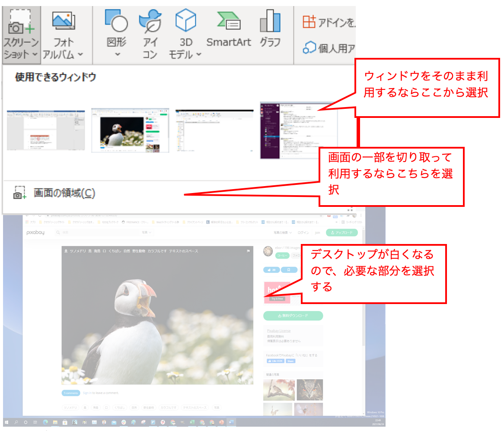Click the green コーヒー button
This screenshot has height=431, width=504.
pyautogui.click(x=282, y=255)
